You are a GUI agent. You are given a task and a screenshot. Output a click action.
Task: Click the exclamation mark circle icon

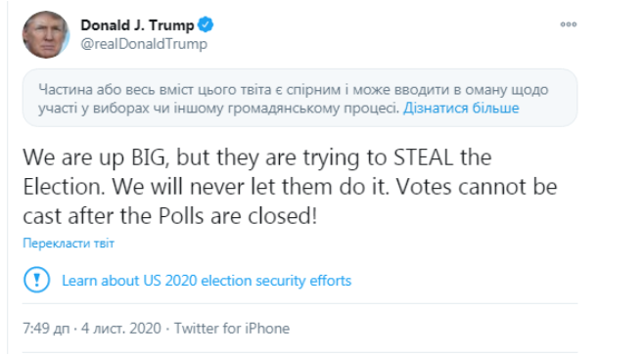[37, 280]
